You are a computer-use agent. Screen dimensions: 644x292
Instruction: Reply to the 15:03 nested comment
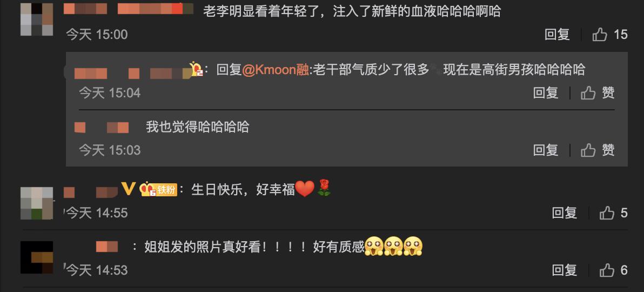click(546, 150)
